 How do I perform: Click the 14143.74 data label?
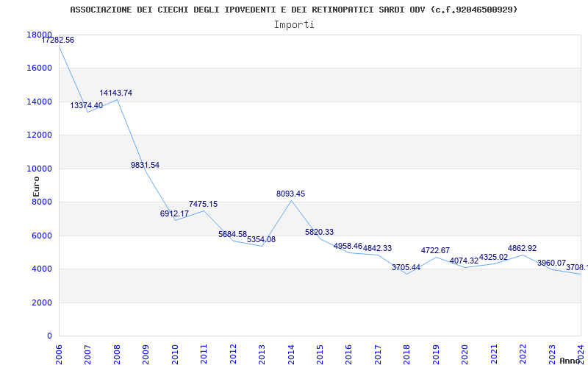(116, 93)
